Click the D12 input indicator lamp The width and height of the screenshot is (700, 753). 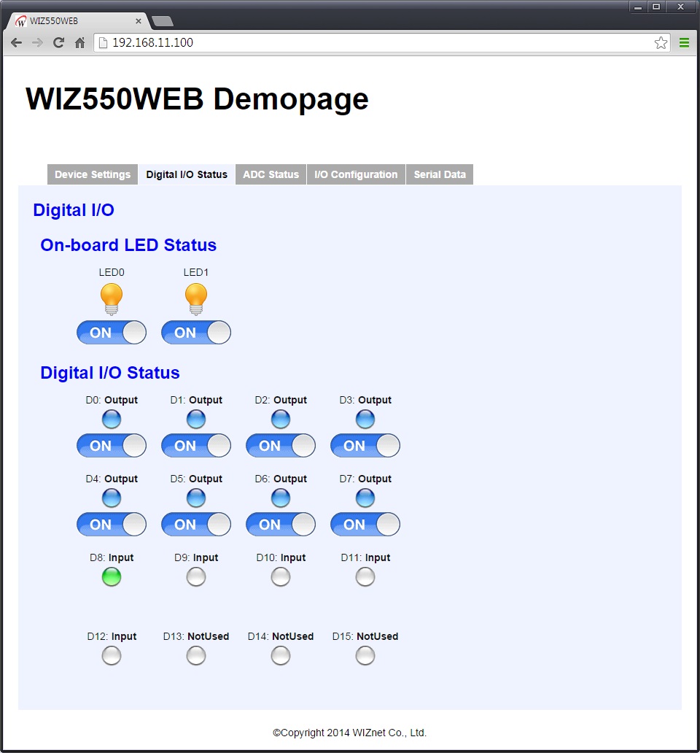click(x=112, y=655)
